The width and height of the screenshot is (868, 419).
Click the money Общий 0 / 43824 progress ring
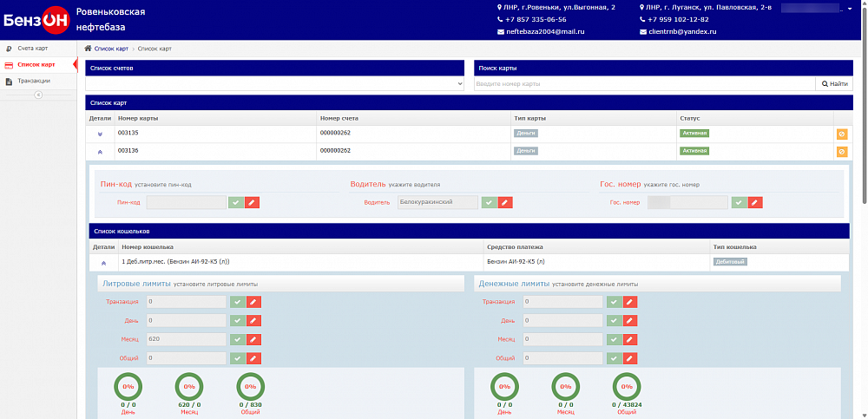tap(627, 386)
